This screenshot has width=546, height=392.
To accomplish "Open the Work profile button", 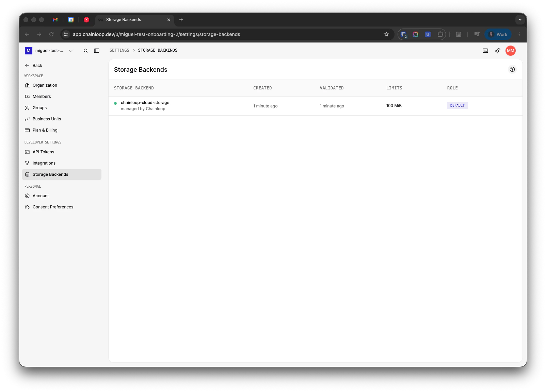I will [x=498, y=34].
